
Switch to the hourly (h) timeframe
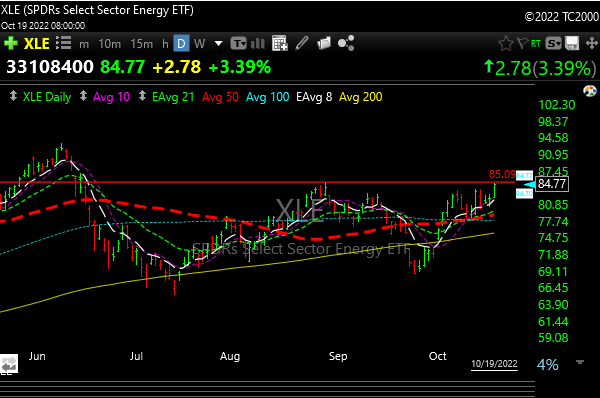(165, 44)
